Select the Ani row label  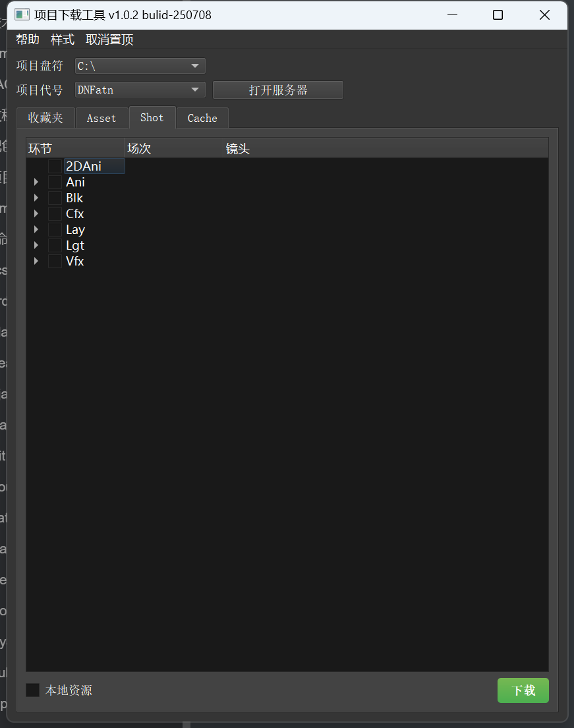[75, 182]
